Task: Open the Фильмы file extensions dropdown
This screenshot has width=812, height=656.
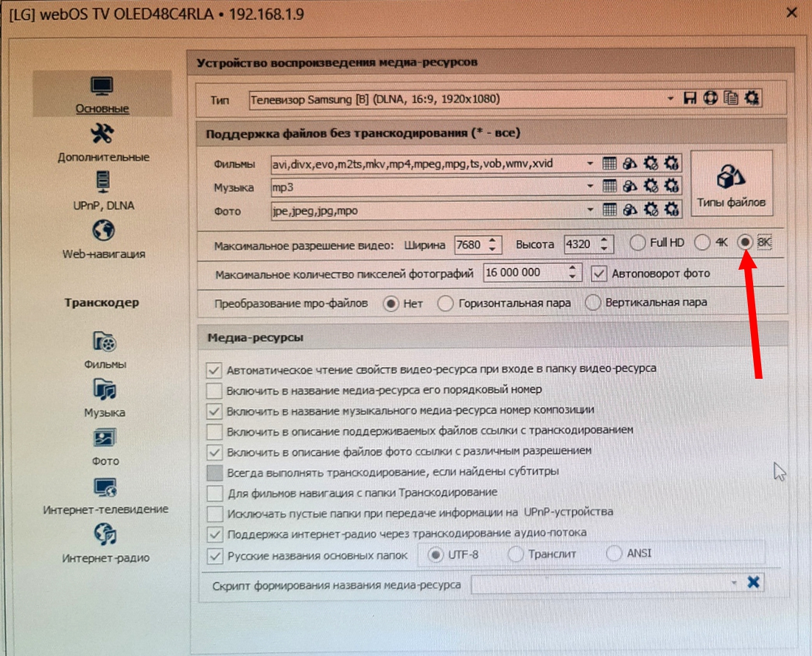Action: pyautogui.click(x=590, y=164)
